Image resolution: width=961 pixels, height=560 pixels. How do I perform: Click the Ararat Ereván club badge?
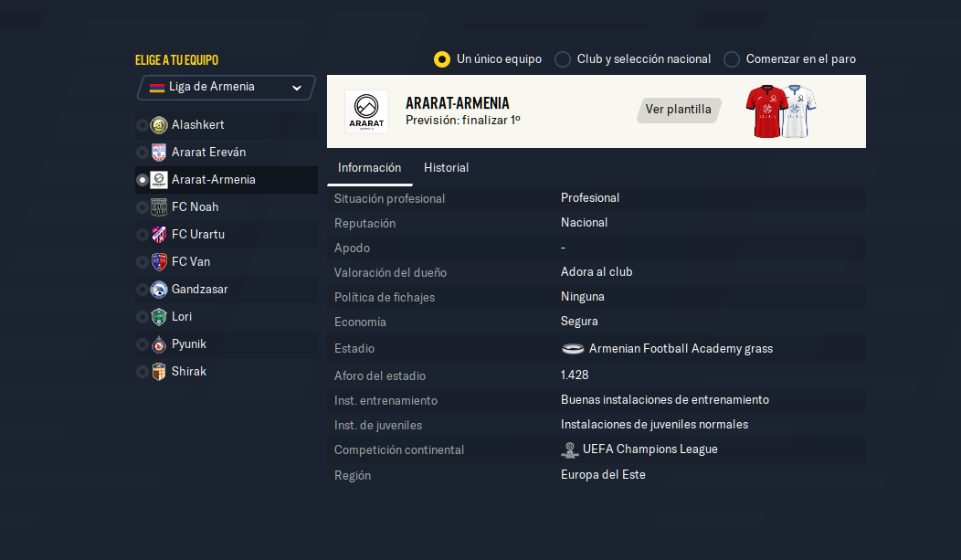[159, 153]
